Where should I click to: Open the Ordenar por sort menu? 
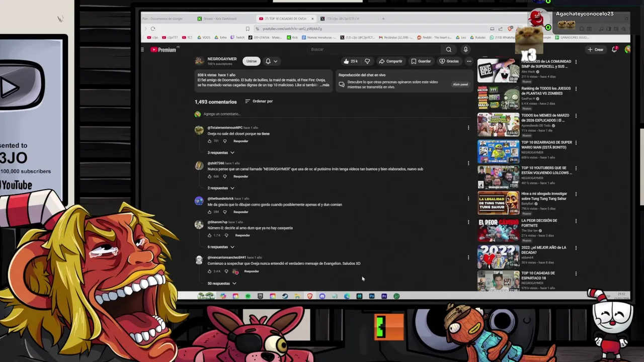(259, 101)
